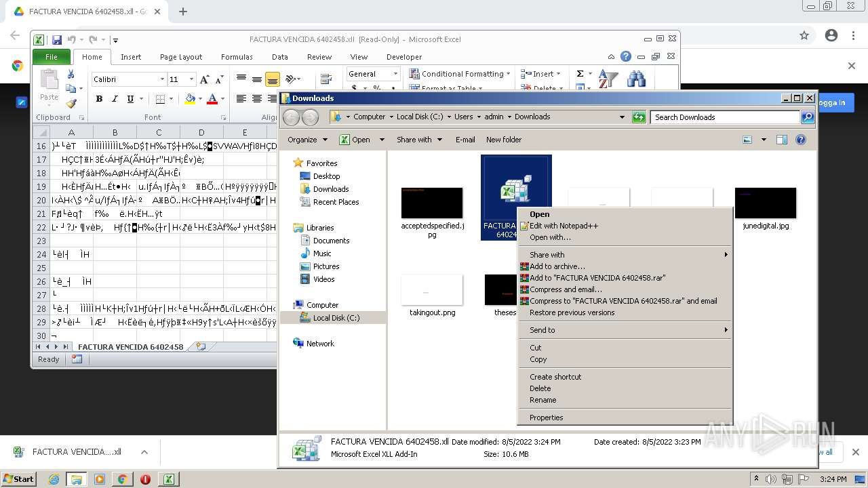This screenshot has height=488, width=868.
Task: Switch to the Developer ribbon tab
Action: tap(404, 57)
